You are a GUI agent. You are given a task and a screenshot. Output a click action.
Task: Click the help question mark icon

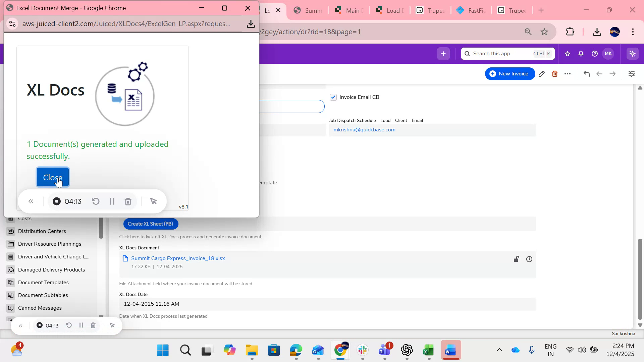pos(594,54)
